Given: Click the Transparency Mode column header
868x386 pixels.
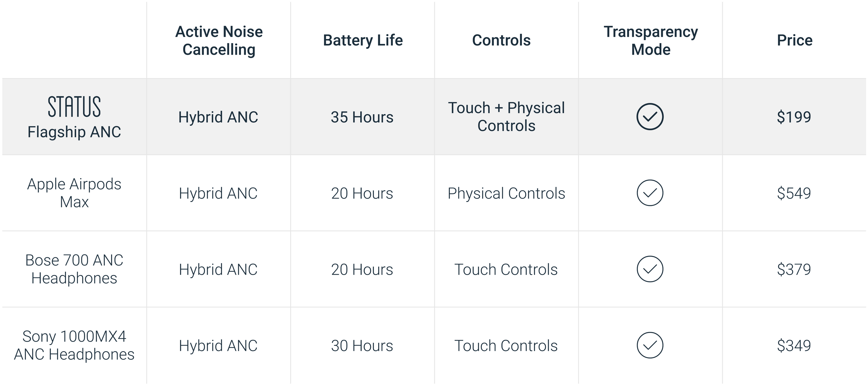Looking at the screenshot, I should (x=650, y=40).
